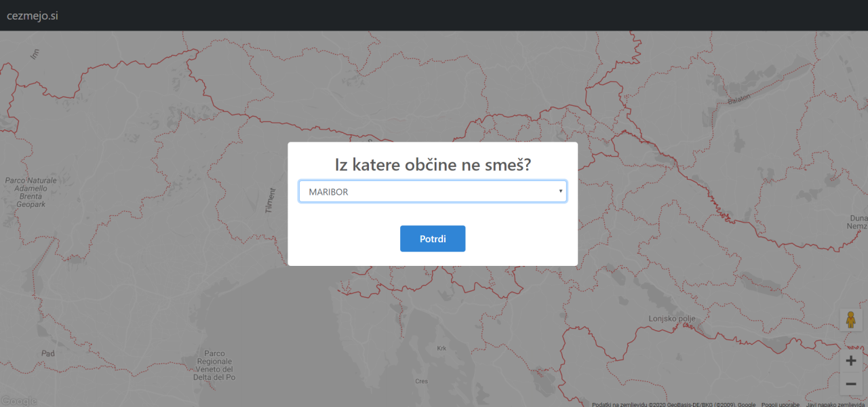The height and width of the screenshot is (407, 868).
Task: Open the Pogoji uporabe link
Action: [780, 404]
